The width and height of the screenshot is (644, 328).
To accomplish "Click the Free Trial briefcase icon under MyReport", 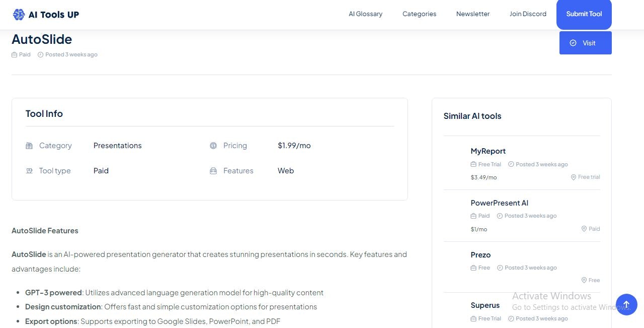I will (473, 164).
